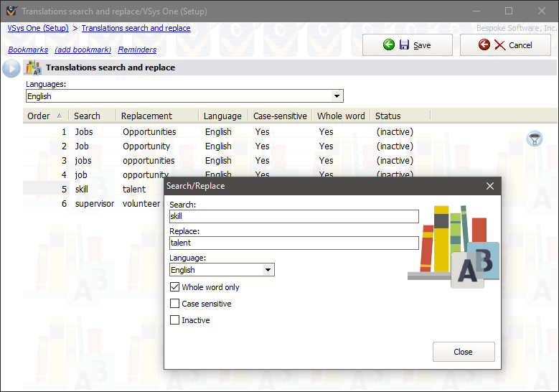Tick the Inactive checkbox
Screen dimensions: 559x392
(174, 320)
